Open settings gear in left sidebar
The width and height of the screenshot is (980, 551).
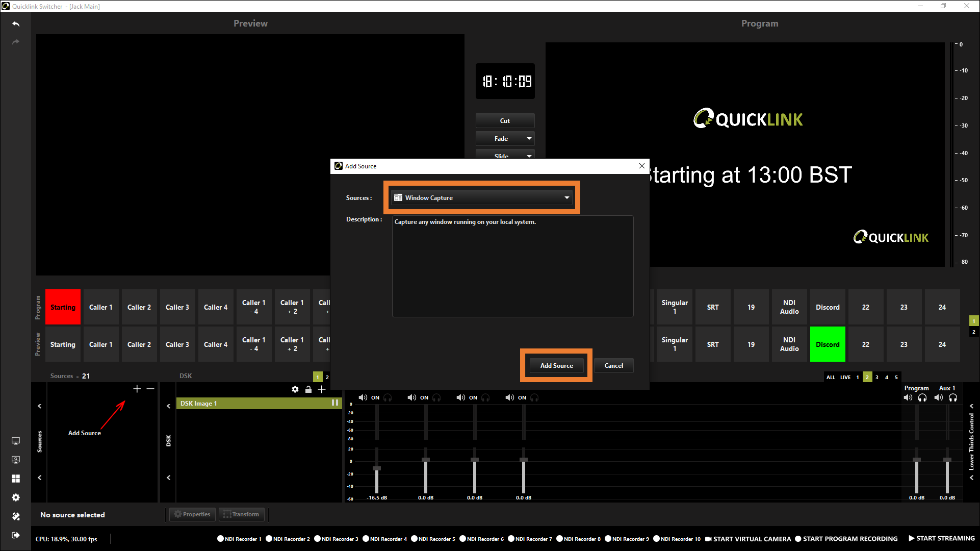16,497
